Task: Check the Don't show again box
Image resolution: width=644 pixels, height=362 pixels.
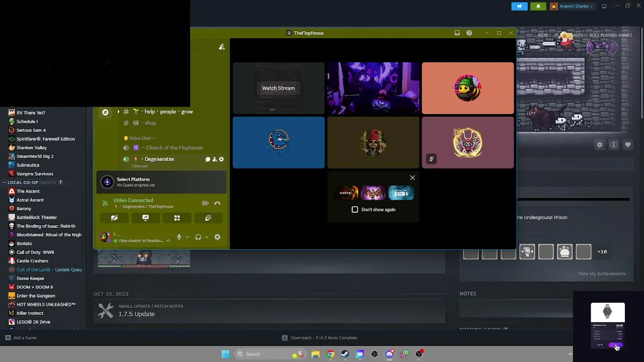Action: click(355, 210)
